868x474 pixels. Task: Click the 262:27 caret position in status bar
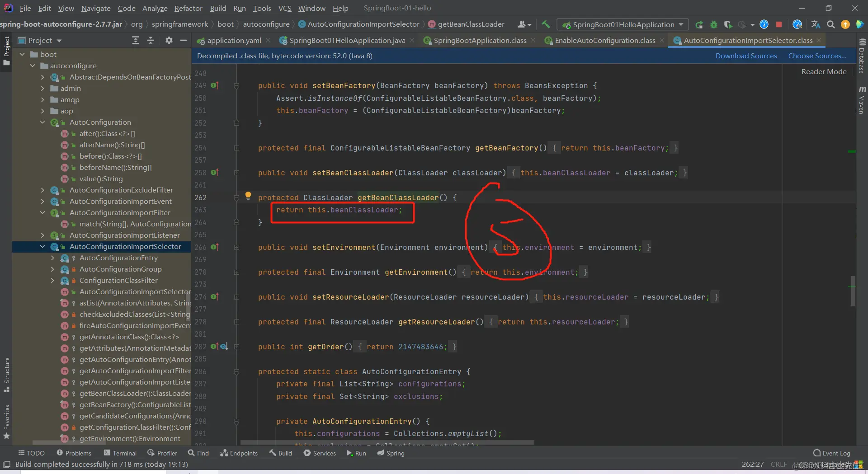[x=753, y=465]
